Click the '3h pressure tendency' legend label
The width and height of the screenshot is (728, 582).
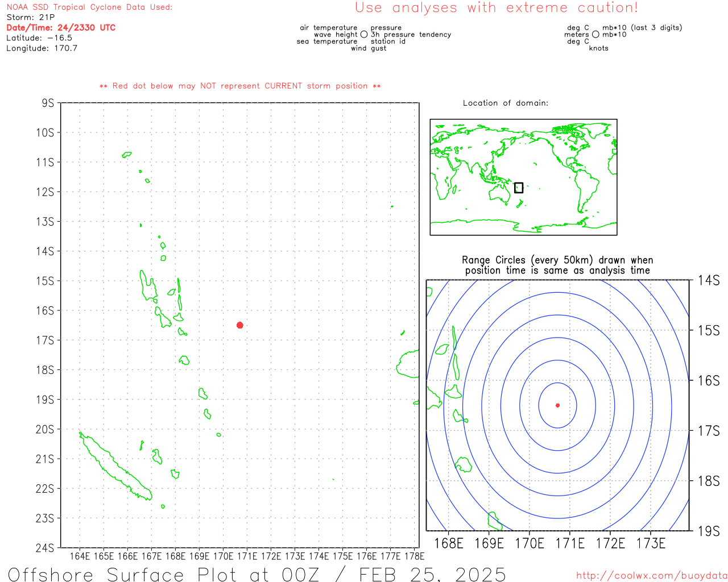coord(411,35)
